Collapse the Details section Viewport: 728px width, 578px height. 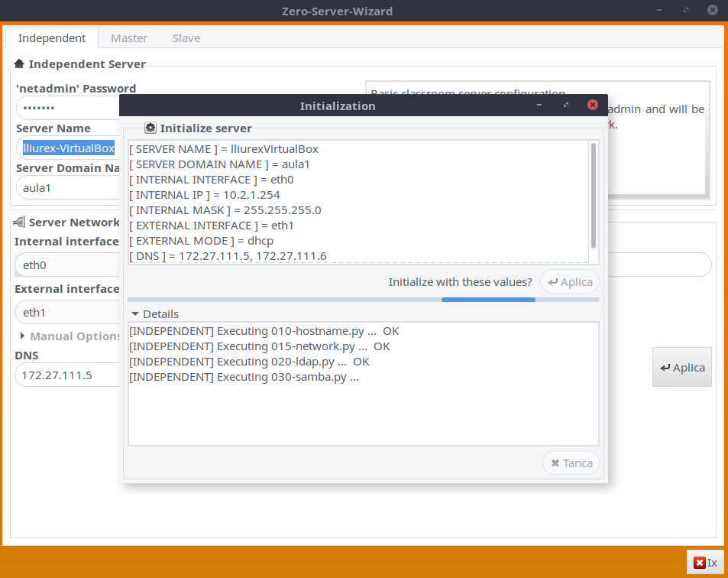(135, 313)
